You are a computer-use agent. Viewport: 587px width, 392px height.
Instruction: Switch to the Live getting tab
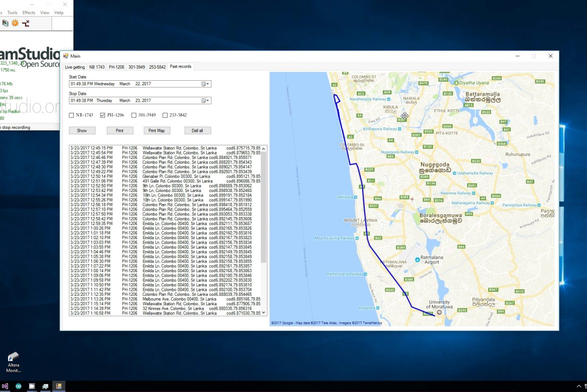click(x=75, y=67)
